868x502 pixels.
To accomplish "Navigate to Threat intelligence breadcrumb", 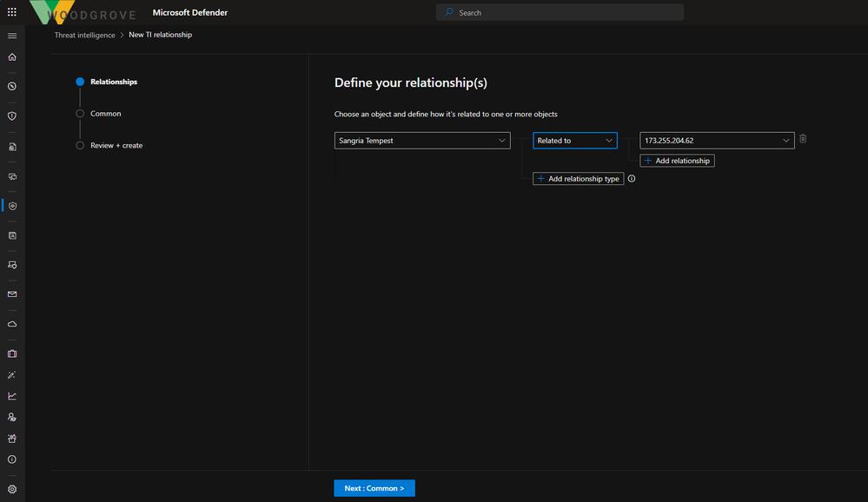I will (84, 35).
